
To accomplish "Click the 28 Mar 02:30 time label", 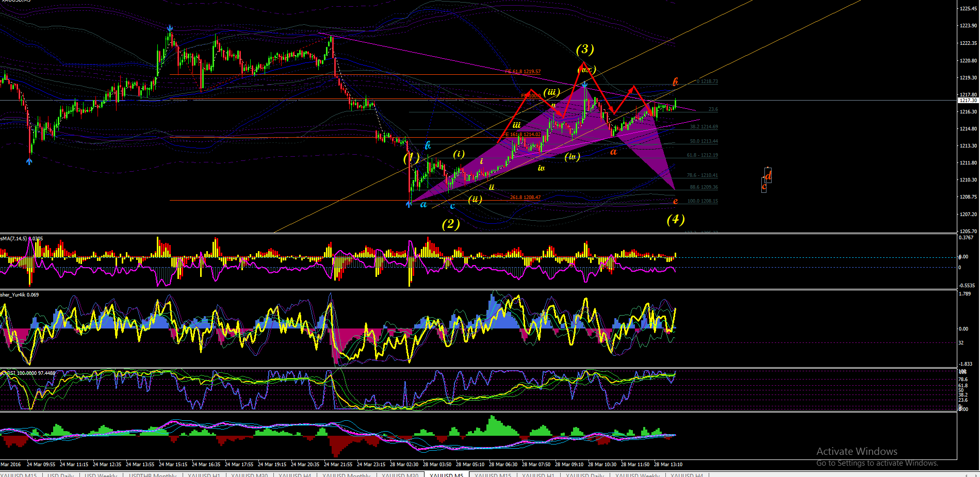I will [404, 465].
